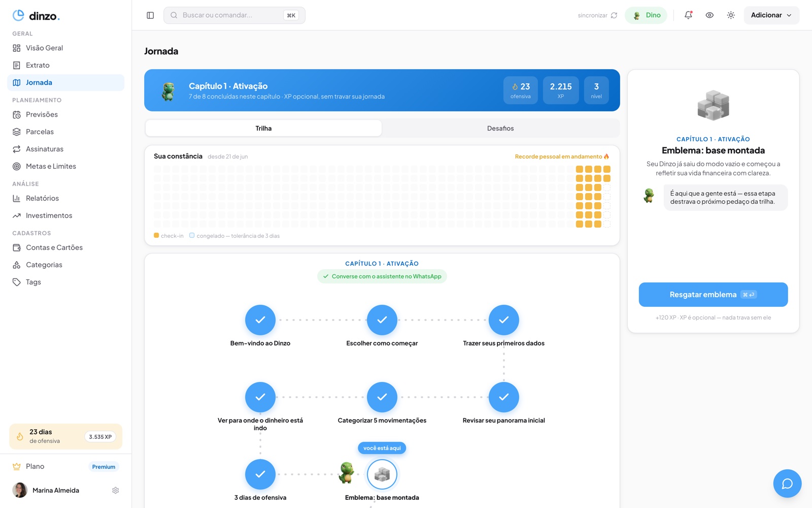Expand the Adicionar dropdown
Screen dimensions: 812x508
[x=771, y=15]
